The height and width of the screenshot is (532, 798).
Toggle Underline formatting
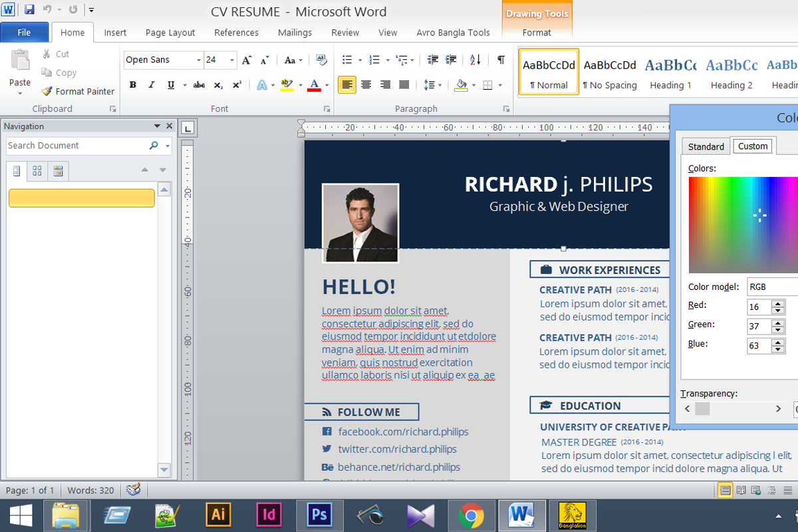point(171,85)
